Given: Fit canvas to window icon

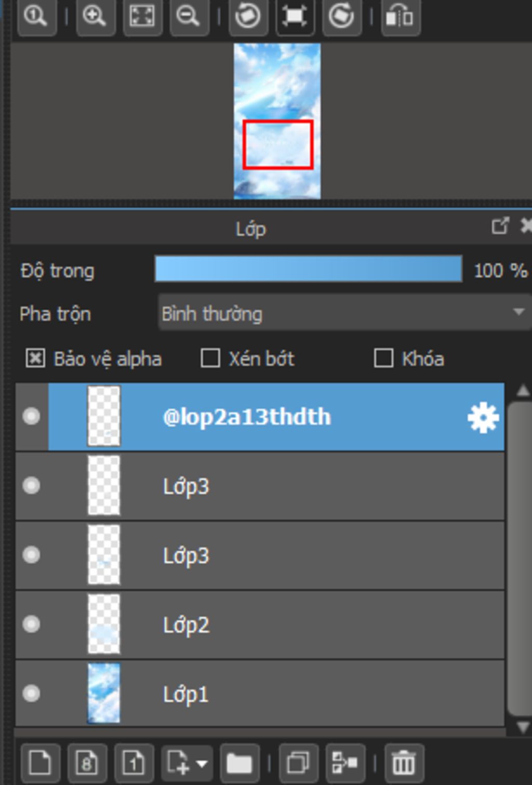Looking at the screenshot, I should [142, 17].
